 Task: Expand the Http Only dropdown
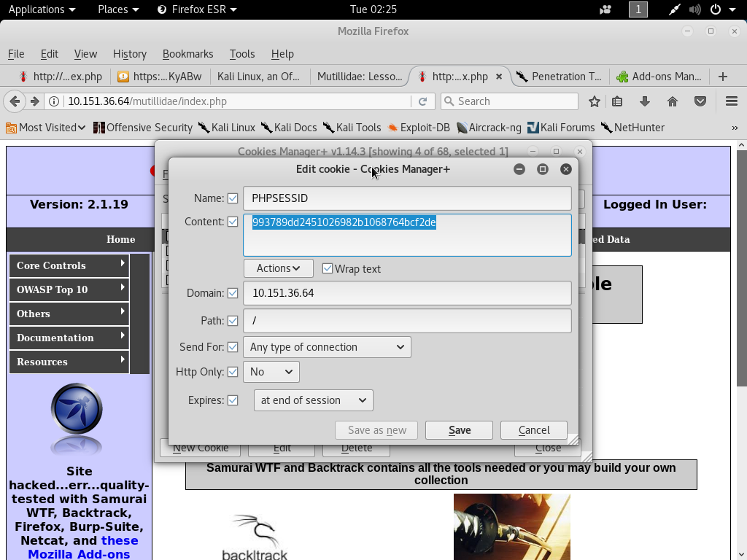[271, 372]
